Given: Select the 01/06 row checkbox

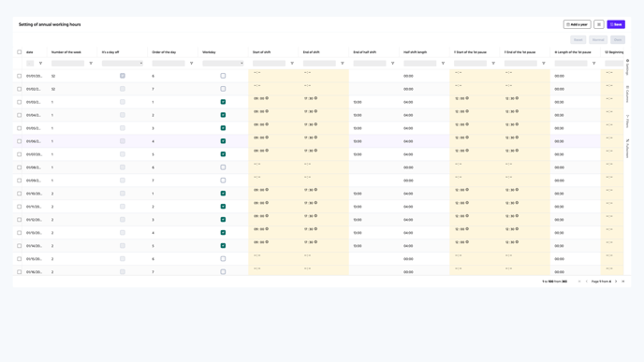Looking at the screenshot, I should (20, 141).
